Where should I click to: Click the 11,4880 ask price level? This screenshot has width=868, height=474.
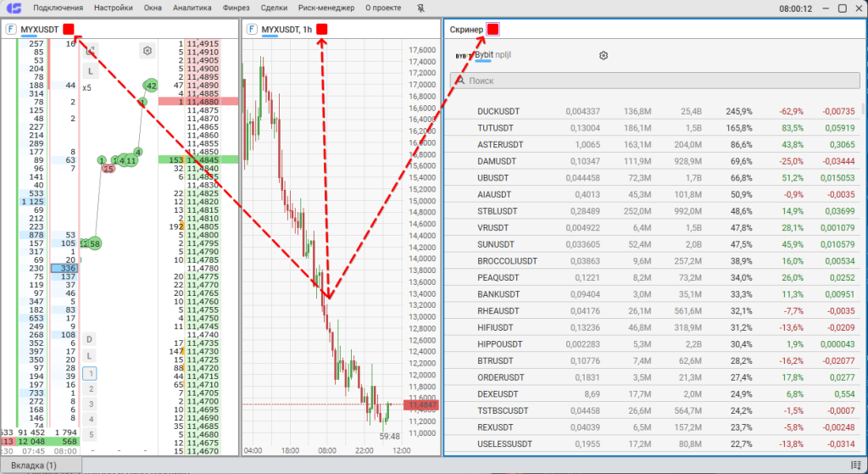(203, 102)
